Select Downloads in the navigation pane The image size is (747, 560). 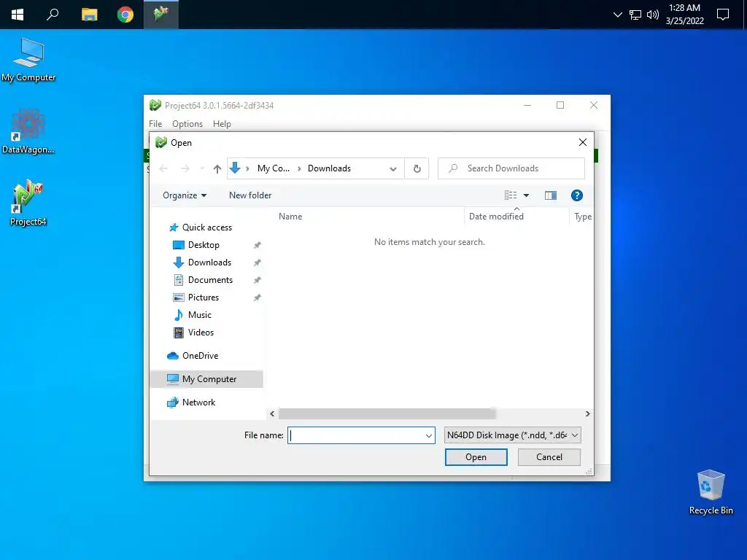coord(209,262)
